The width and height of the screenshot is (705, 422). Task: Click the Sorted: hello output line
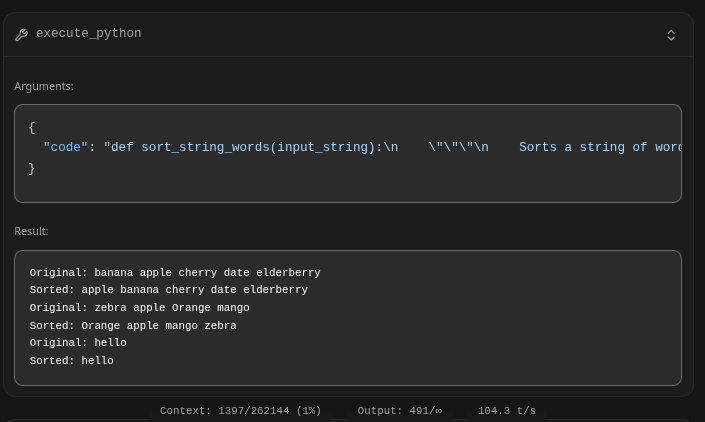(71, 361)
